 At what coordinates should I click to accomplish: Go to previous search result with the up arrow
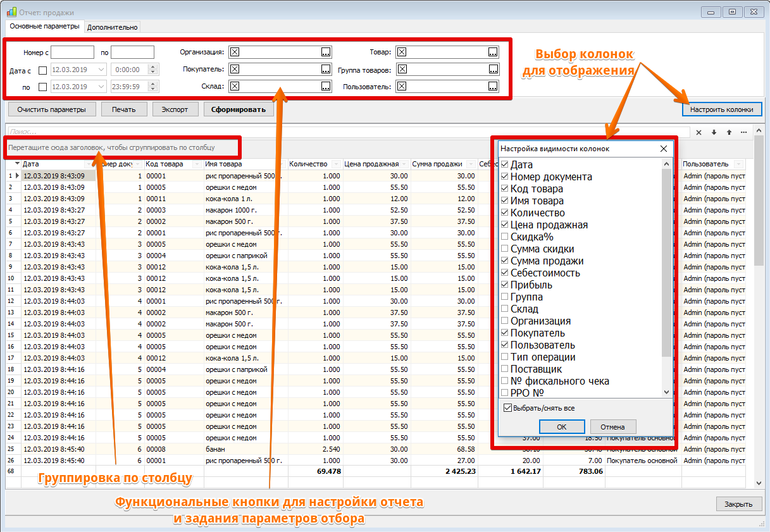click(729, 132)
